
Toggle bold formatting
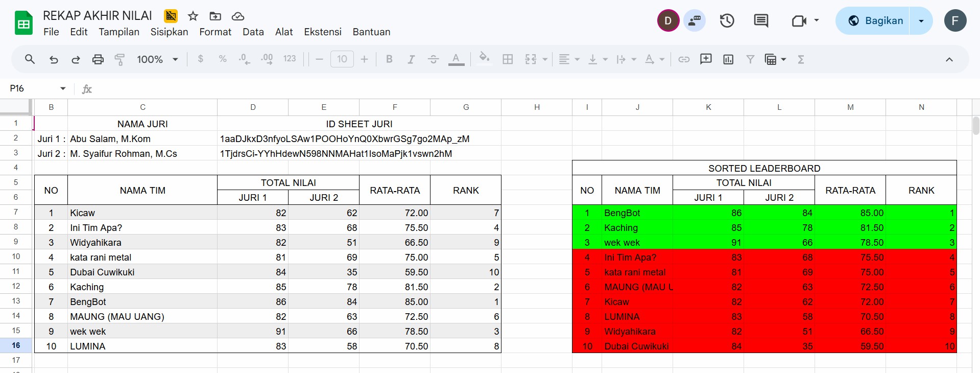pyautogui.click(x=389, y=59)
